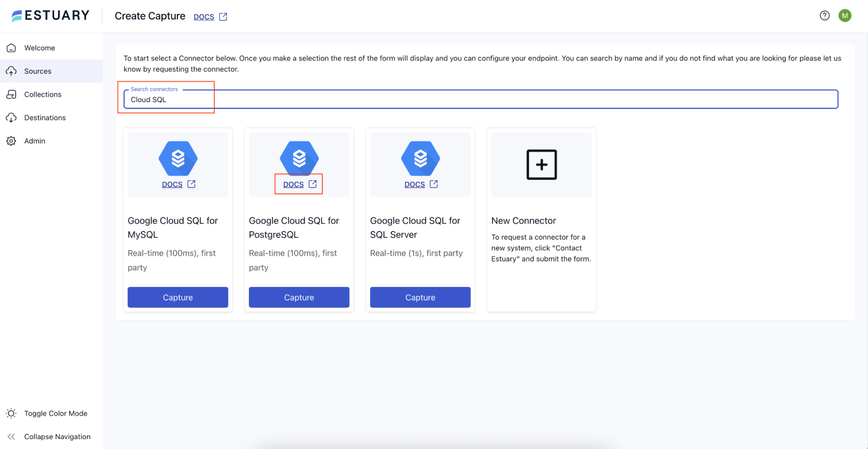The height and width of the screenshot is (449, 868).
Task: Click the New Connector plus icon
Action: (541, 165)
